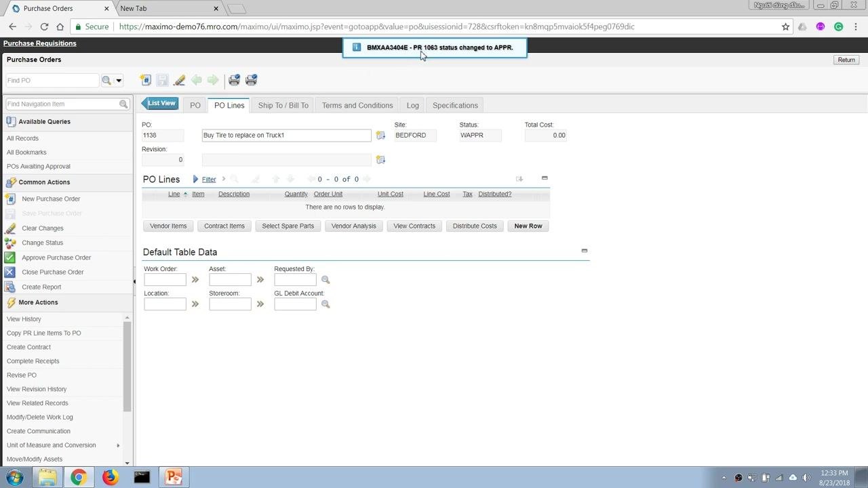Collapse the PO Lines table section
The height and width of the screenshot is (488, 868).
pyautogui.click(x=545, y=178)
